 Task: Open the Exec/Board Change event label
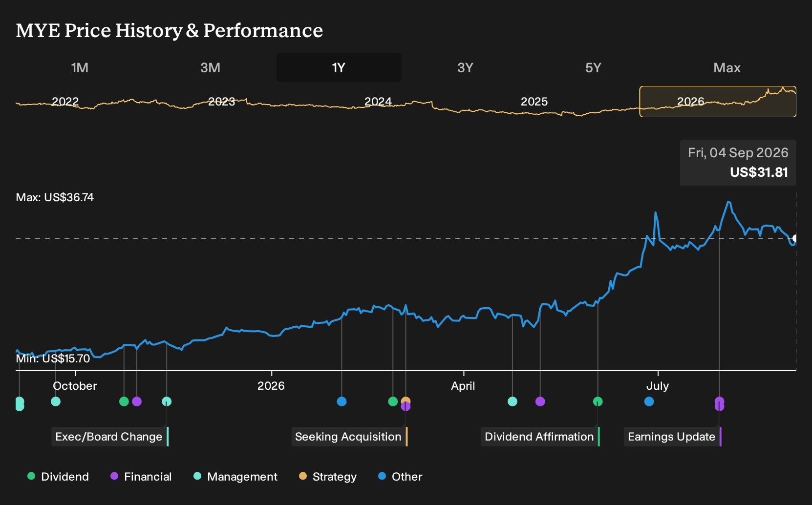click(x=110, y=437)
